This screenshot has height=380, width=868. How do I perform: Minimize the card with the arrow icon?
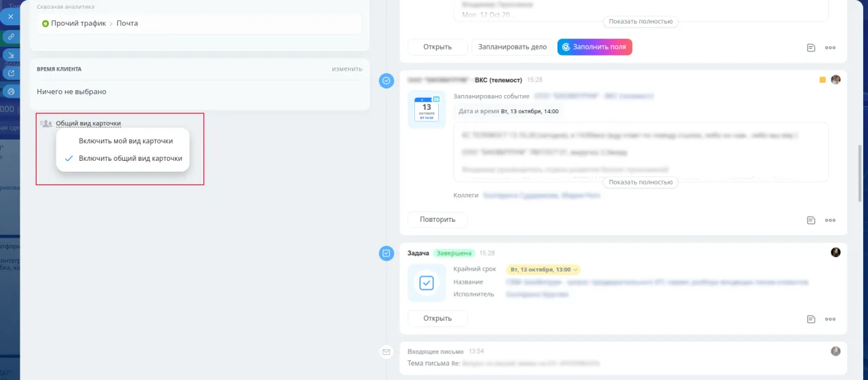pos(11,54)
